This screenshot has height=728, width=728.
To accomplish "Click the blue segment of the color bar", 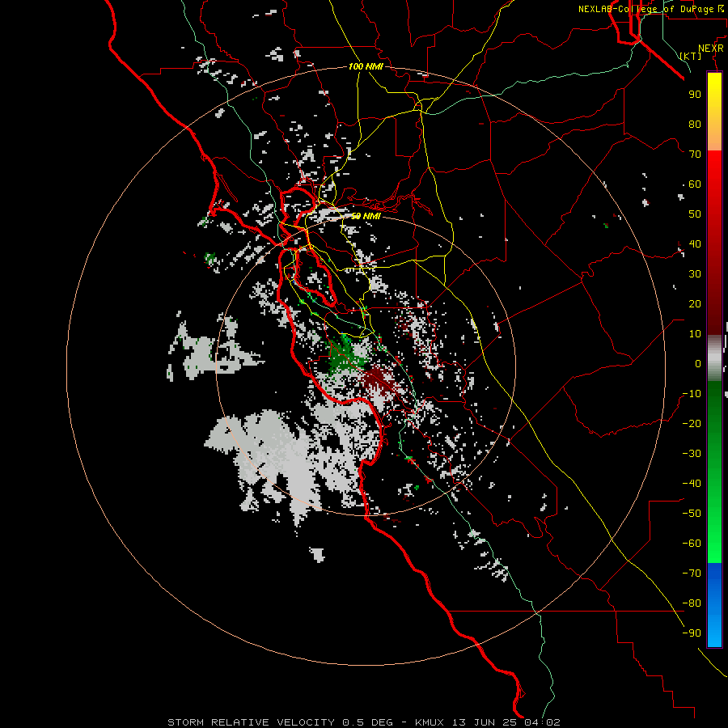I will [x=714, y=605].
